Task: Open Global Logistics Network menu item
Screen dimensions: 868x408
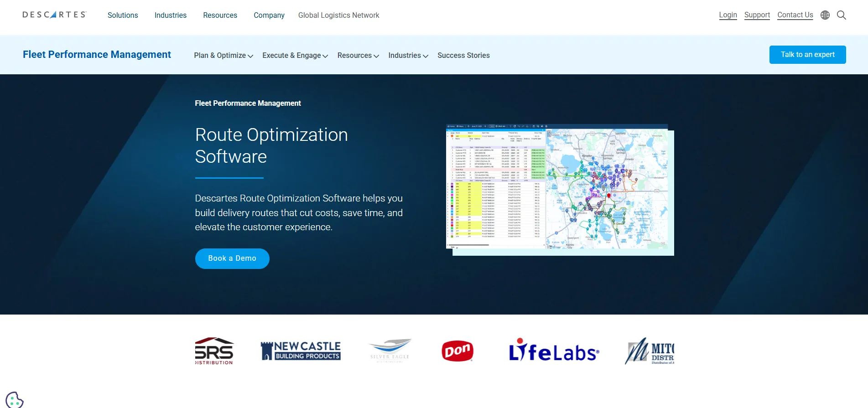Action: pos(338,15)
